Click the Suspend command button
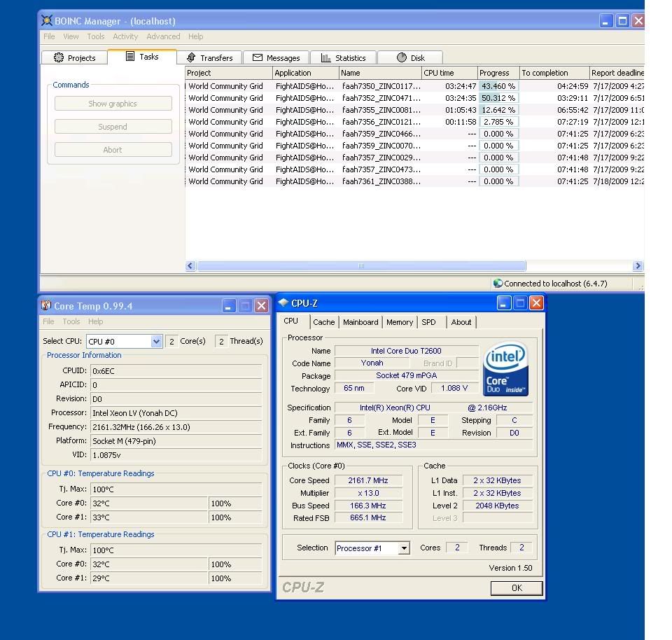Image resolution: width=672 pixels, height=640 pixels. tap(113, 127)
